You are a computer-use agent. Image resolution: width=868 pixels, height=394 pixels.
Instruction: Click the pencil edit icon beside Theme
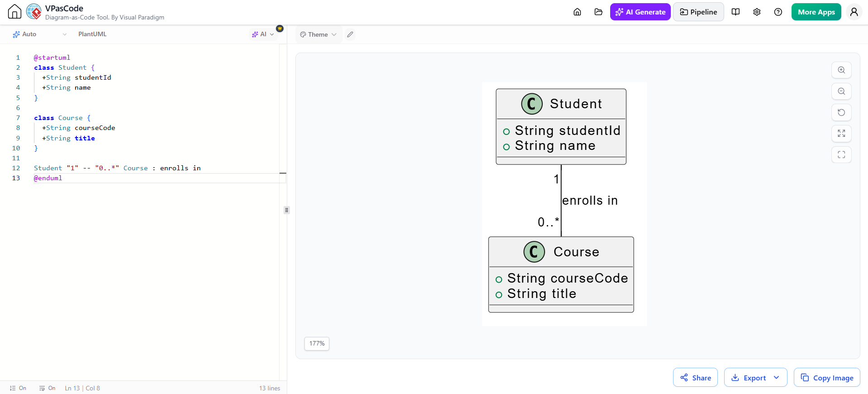click(x=350, y=34)
